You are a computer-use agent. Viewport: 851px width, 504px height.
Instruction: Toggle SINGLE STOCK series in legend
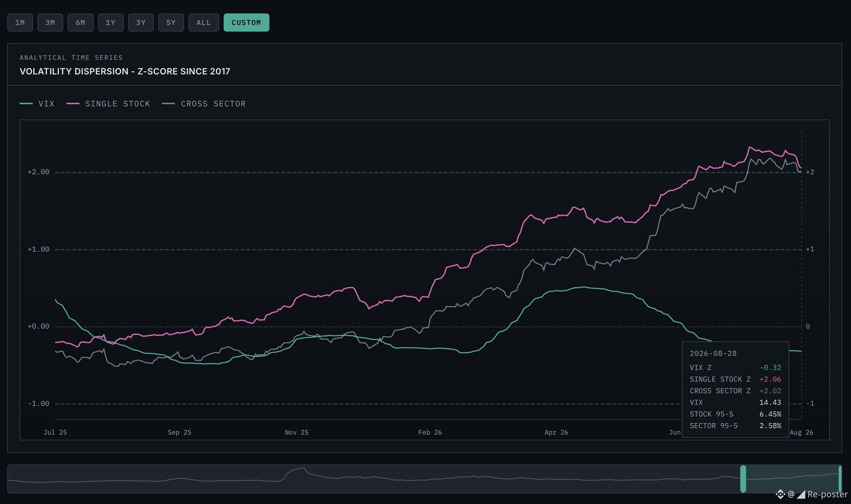tap(108, 104)
